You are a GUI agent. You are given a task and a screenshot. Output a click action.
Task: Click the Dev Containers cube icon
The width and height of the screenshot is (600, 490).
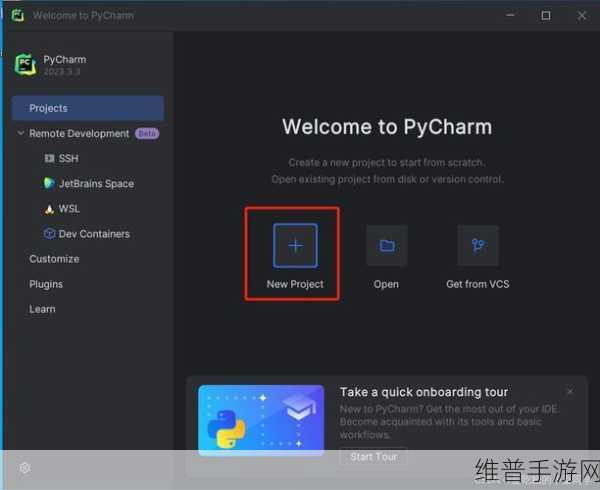click(x=49, y=234)
